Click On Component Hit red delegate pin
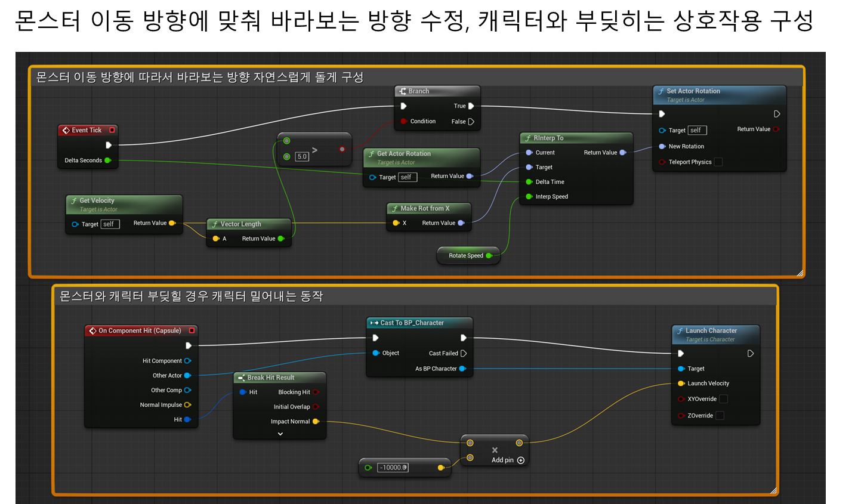The height and width of the screenshot is (504, 858). [x=192, y=330]
